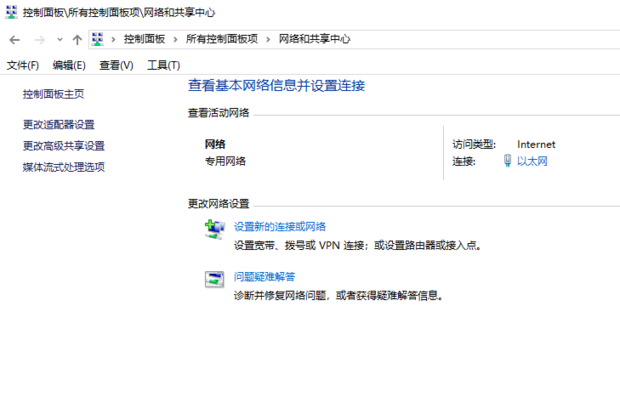Click 设置新的连接或网络 link
The width and height of the screenshot is (620, 414).
[x=280, y=227]
